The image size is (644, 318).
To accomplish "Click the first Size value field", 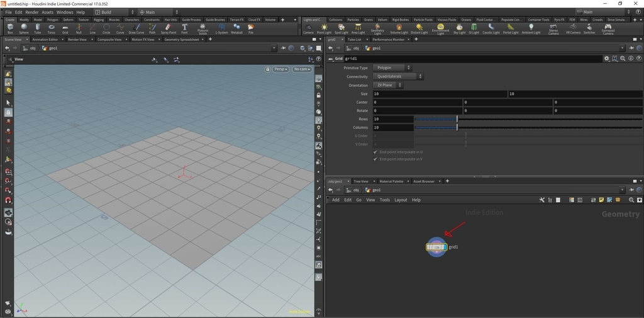I will click(x=440, y=94).
